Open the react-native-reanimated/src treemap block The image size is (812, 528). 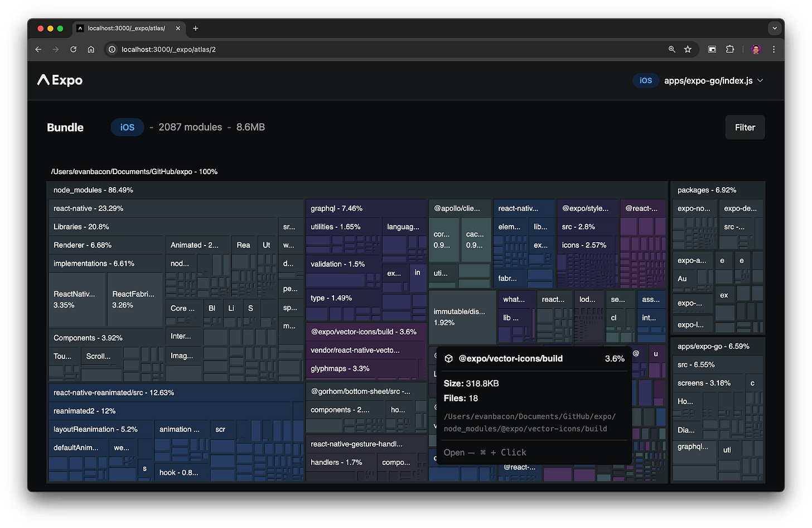point(114,392)
